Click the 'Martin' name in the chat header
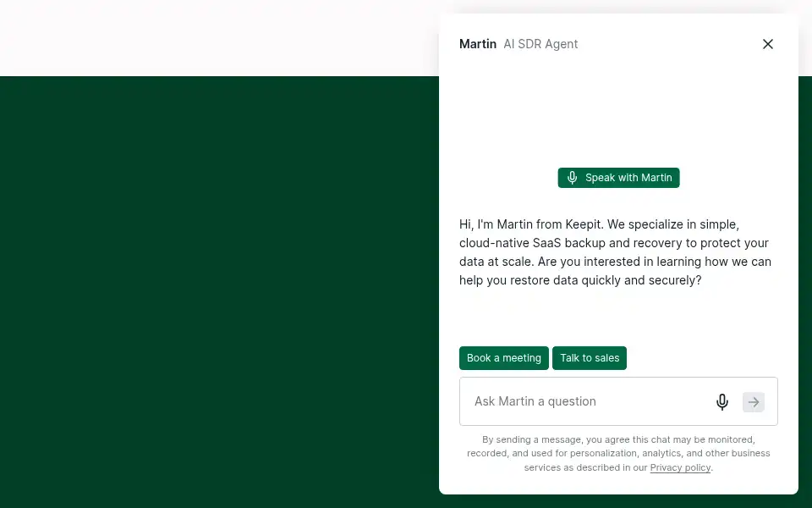The height and width of the screenshot is (508, 812). 477,44
